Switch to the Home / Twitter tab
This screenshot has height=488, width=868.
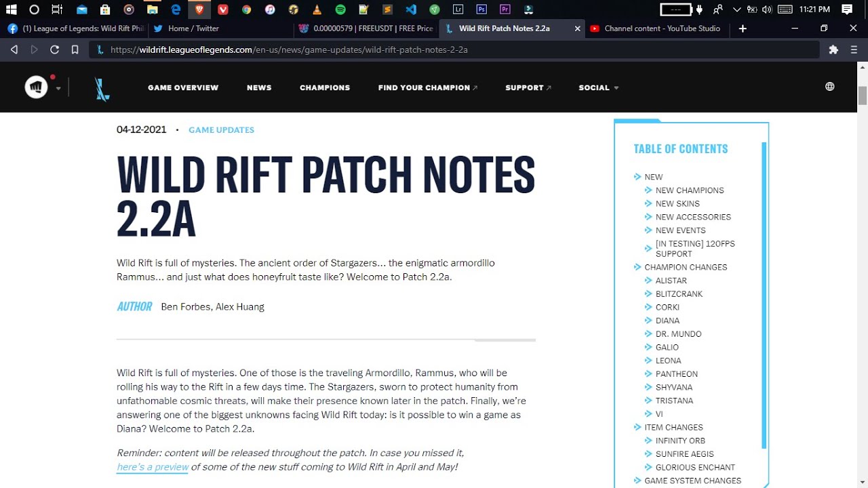click(221, 28)
